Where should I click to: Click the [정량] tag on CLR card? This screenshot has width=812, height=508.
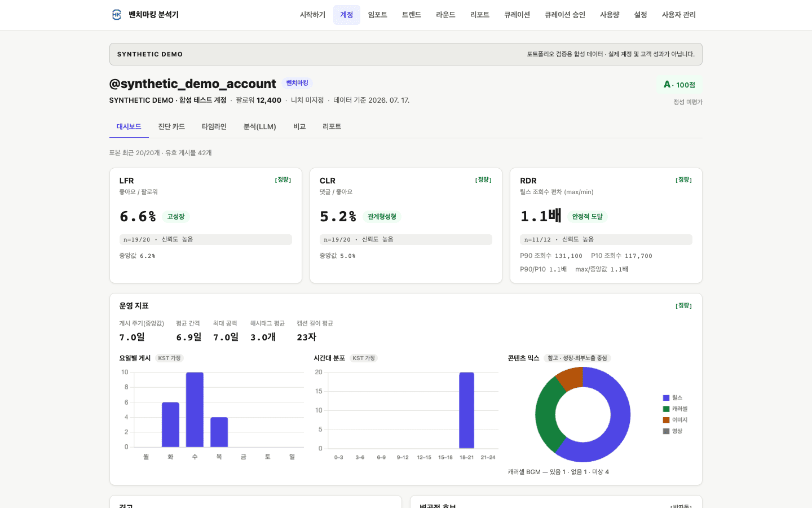(483, 179)
